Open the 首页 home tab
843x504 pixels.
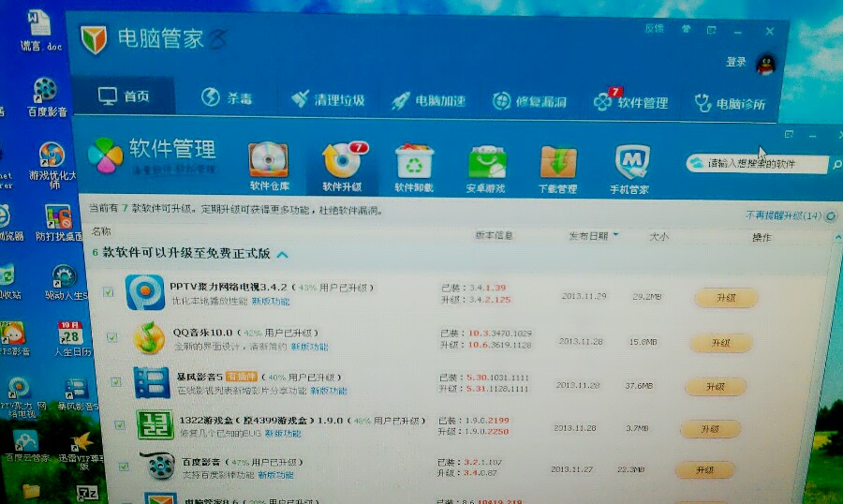(x=124, y=96)
